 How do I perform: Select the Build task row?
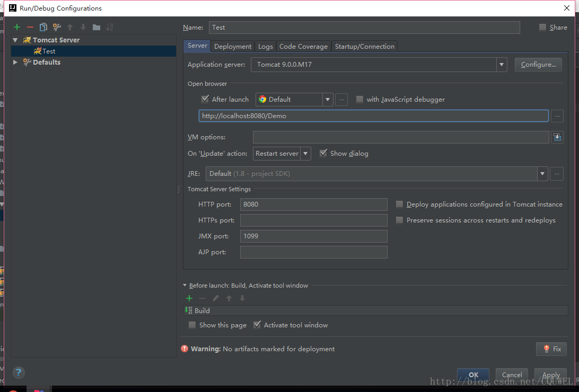pos(375,310)
